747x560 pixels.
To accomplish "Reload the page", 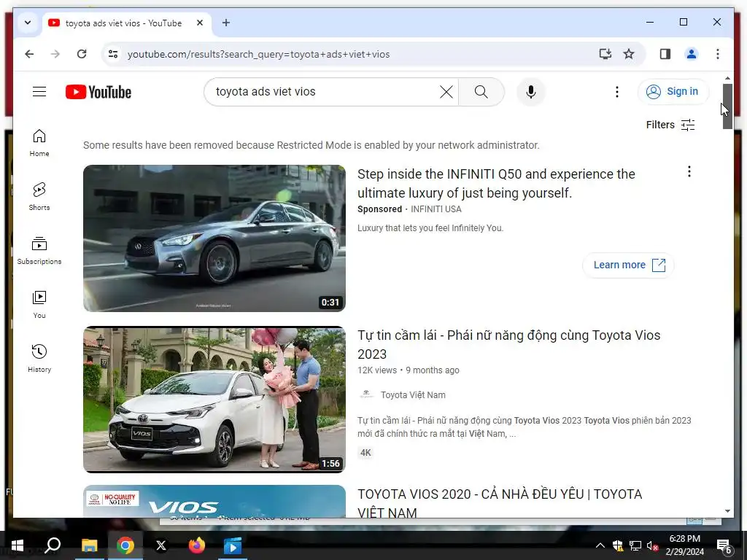I will point(82,54).
